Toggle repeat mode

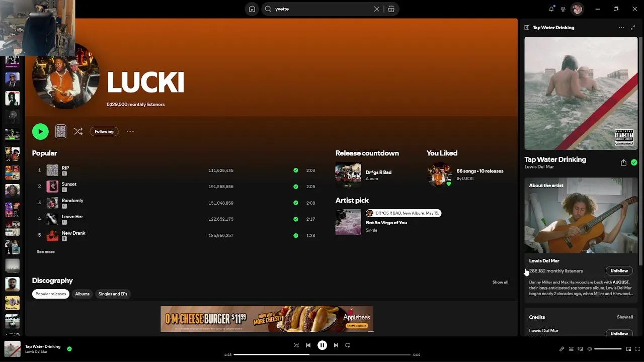click(348, 345)
